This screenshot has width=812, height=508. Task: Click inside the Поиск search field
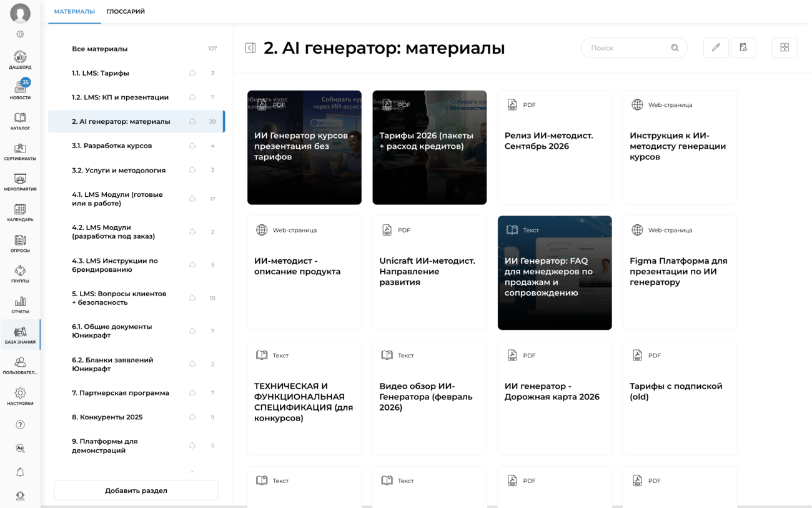click(x=634, y=48)
